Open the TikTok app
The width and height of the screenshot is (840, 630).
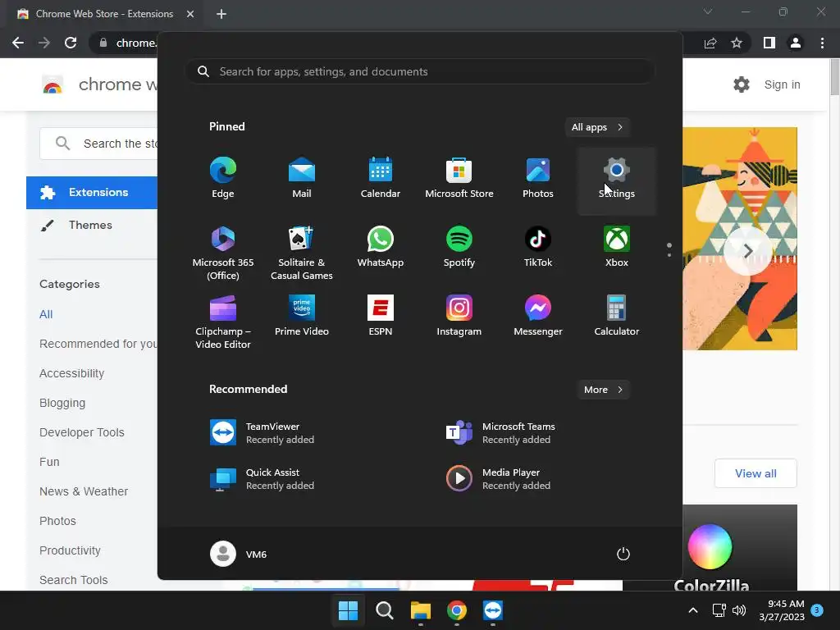538,248
